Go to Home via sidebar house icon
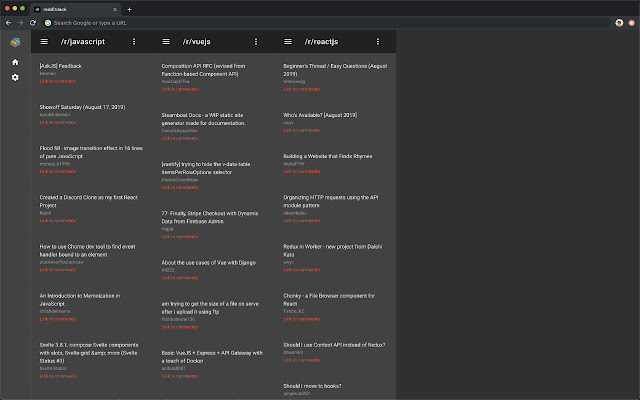Image resolution: width=640 pixels, height=400 pixels. click(15, 62)
